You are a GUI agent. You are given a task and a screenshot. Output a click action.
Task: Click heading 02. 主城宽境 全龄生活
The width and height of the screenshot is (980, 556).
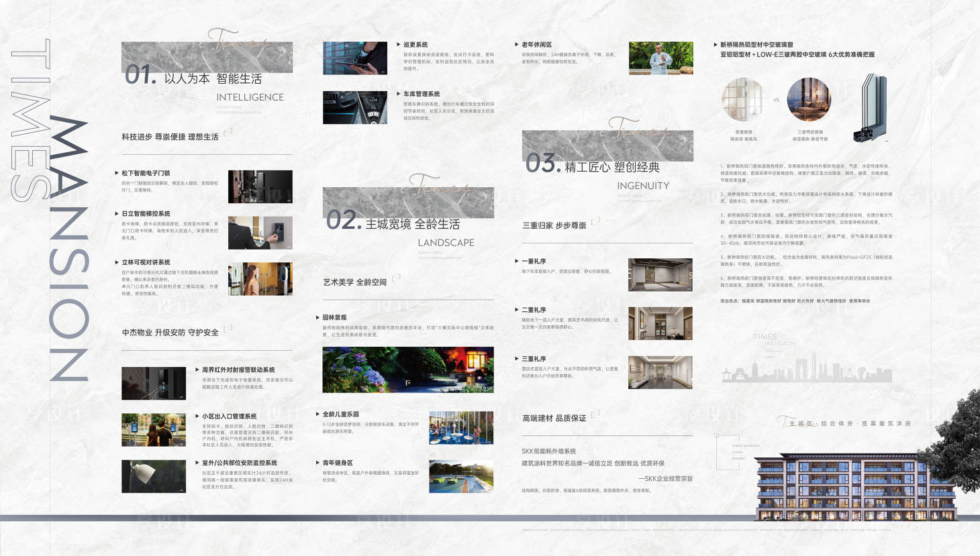(393, 221)
